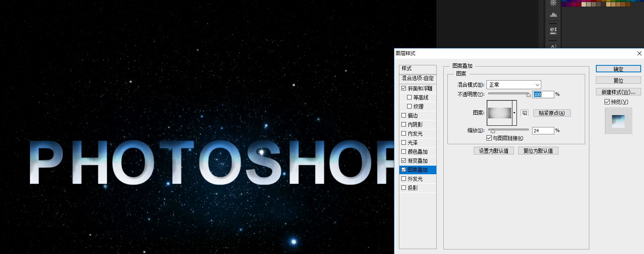Toggle the 斜面和浮雕 checkbox
Image resolution: width=644 pixels, height=254 pixels.
point(403,88)
